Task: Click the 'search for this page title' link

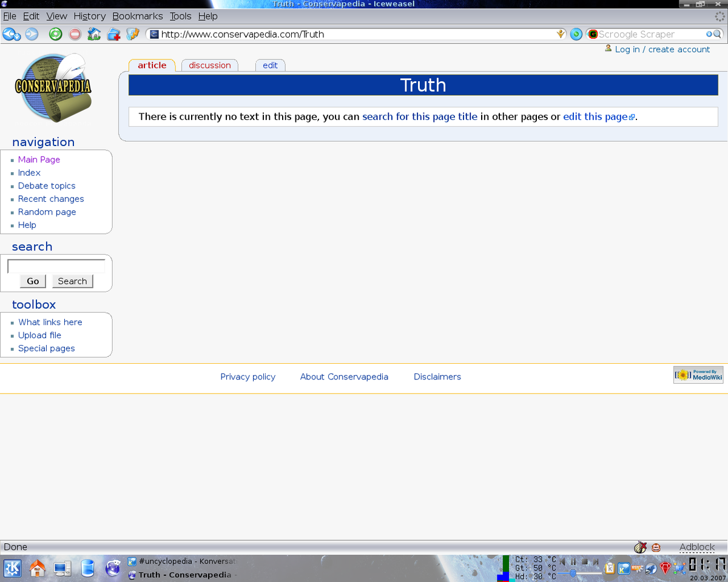Action: coord(419,116)
